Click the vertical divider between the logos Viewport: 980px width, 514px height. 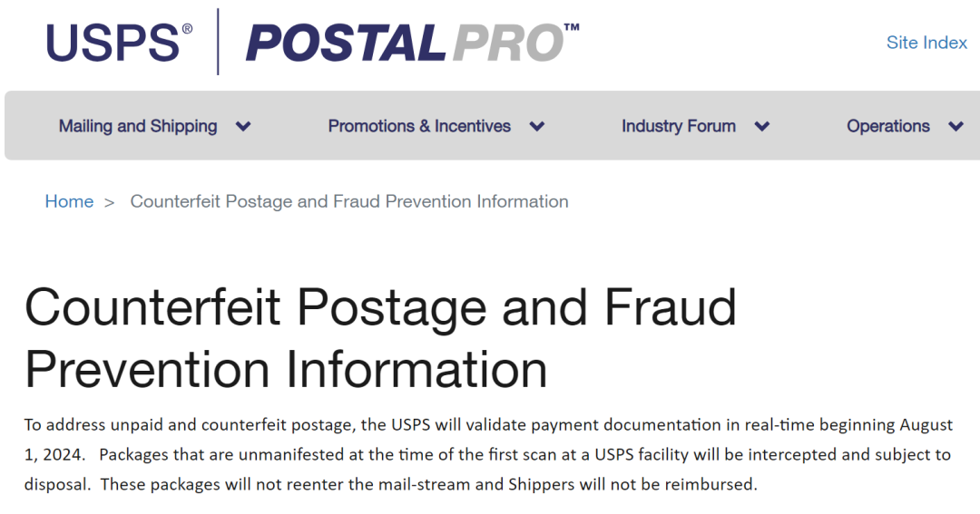(x=218, y=42)
